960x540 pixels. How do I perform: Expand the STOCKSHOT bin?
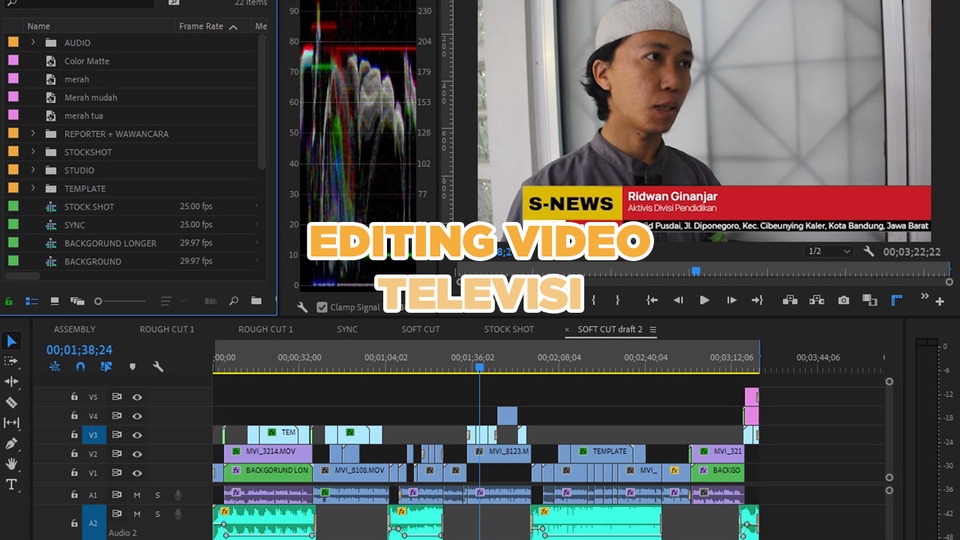point(33,152)
